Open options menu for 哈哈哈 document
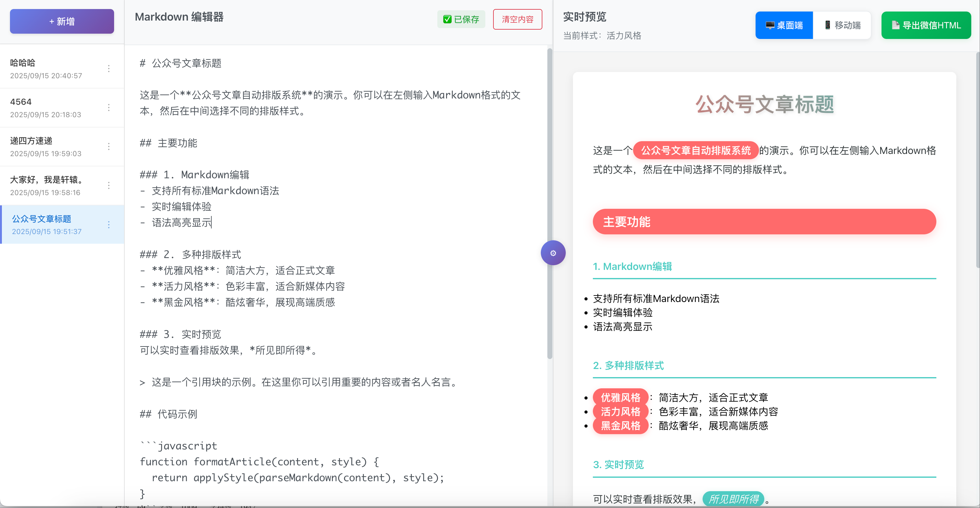Screen dimensions: 980x508 (109, 69)
